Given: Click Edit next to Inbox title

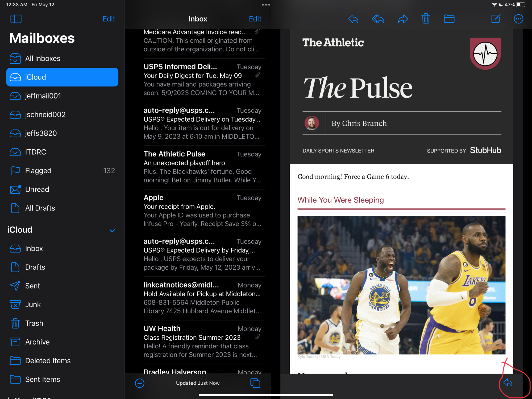Looking at the screenshot, I should click(x=255, y=19).
